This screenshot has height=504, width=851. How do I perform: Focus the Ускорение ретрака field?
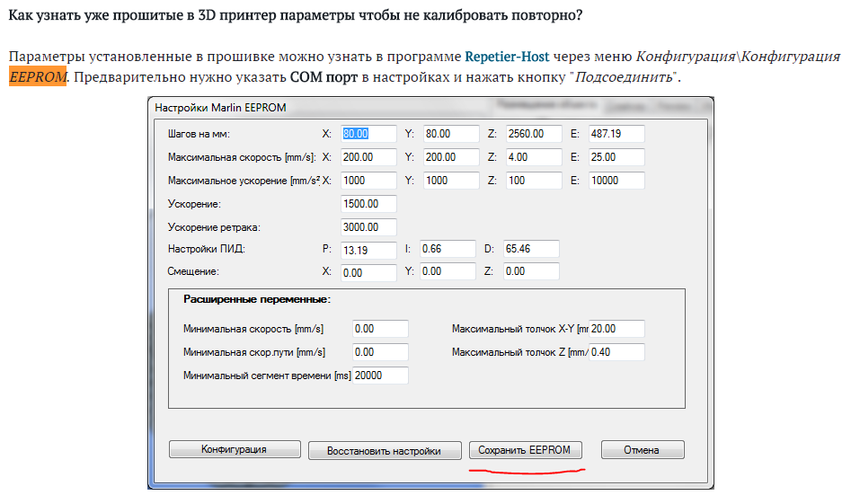pos(368,227)
